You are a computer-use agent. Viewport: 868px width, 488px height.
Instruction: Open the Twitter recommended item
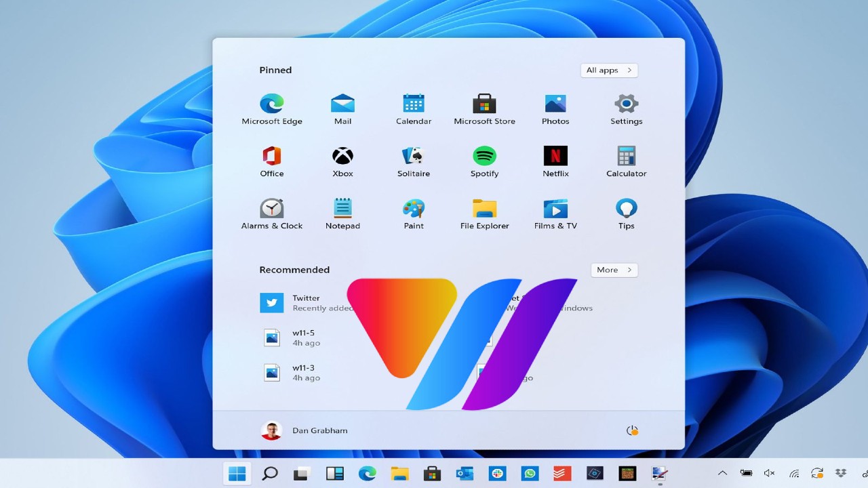tap(305, 303)
